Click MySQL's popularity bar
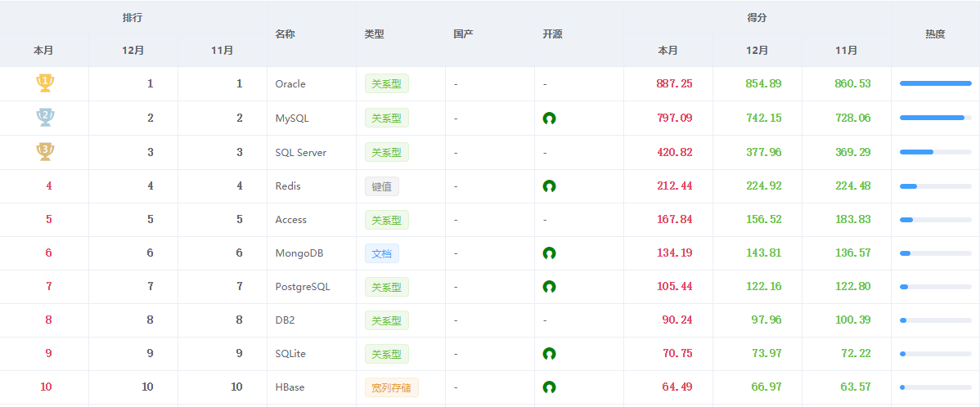 936,118
